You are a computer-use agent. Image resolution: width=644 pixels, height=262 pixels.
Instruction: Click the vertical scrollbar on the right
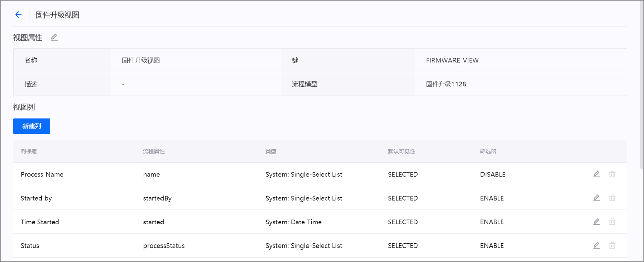tap(641, 84)
